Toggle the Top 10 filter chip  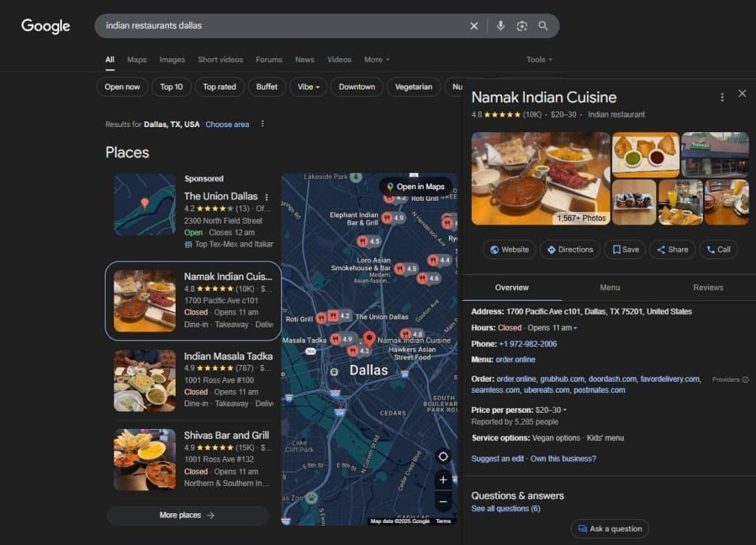tap(171, 87)
